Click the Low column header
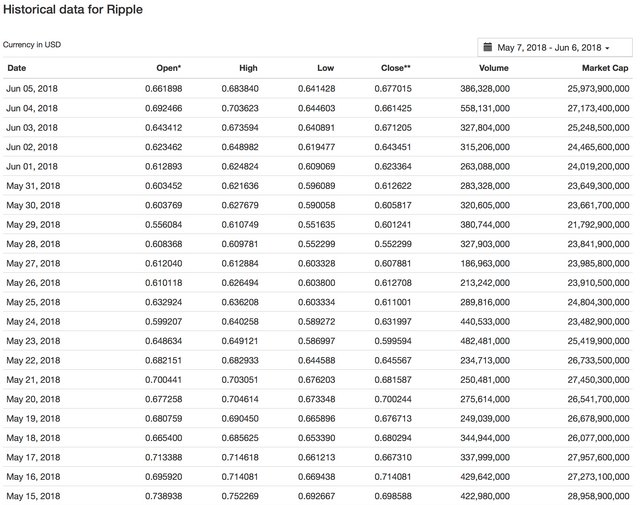Viewport: 640px width, 505px height. coord(325,68)
